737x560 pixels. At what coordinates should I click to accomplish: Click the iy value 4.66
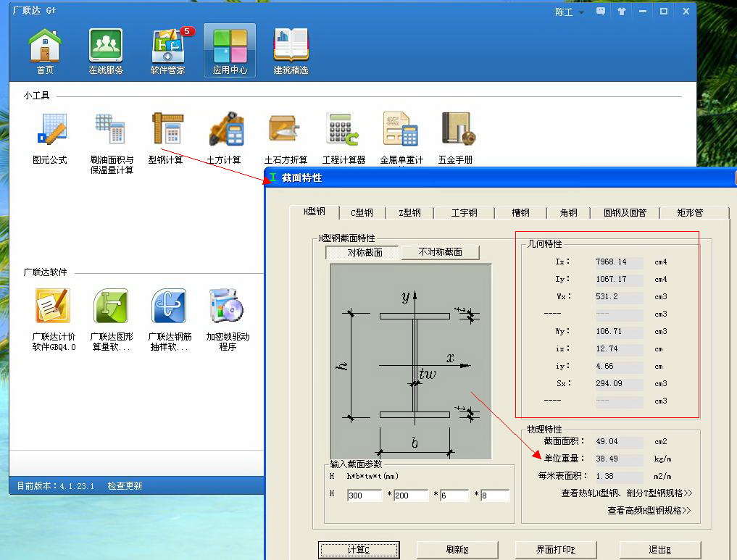pos(619,367)
